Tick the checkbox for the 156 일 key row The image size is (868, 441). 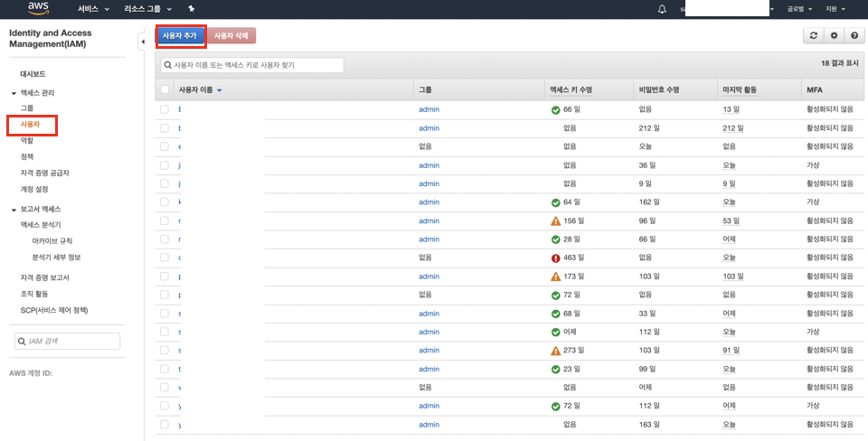tap(165, 220)
